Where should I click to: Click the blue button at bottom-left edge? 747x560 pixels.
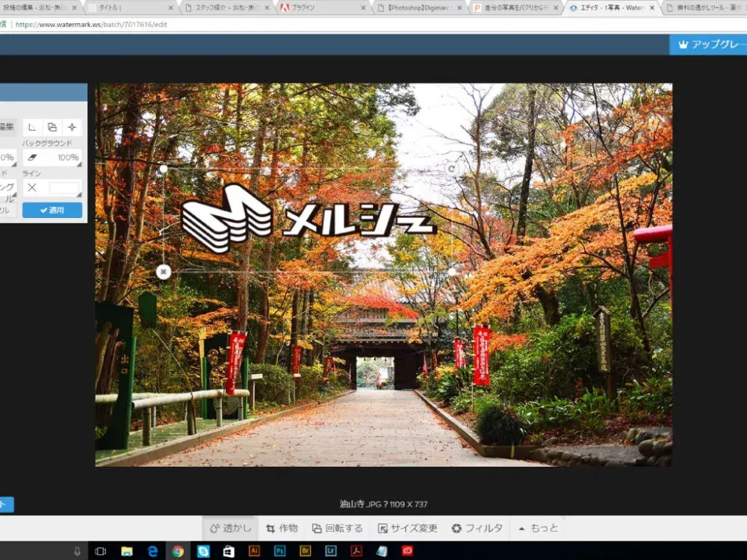[7, 505]
